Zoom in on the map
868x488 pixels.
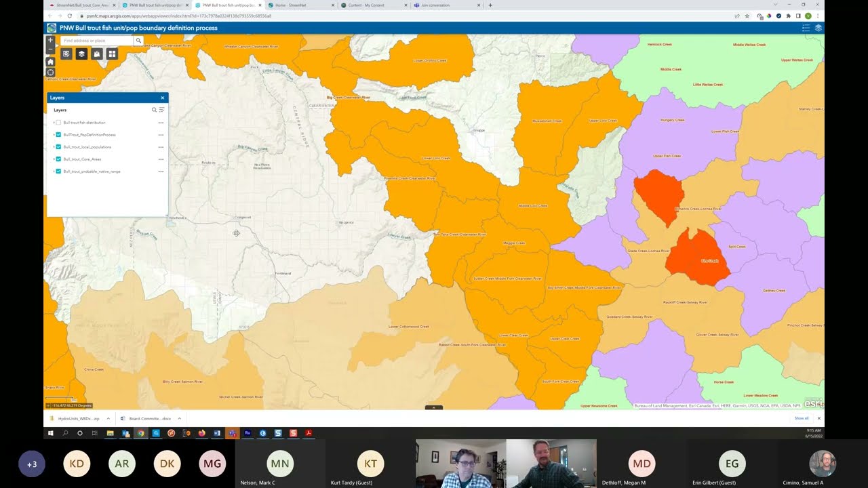[x=50, y=40]
